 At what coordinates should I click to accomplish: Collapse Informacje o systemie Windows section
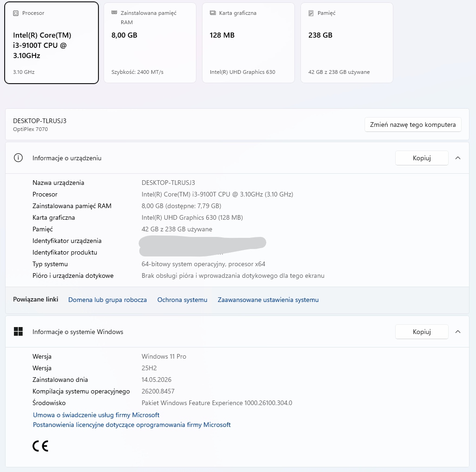click(458, 332)
